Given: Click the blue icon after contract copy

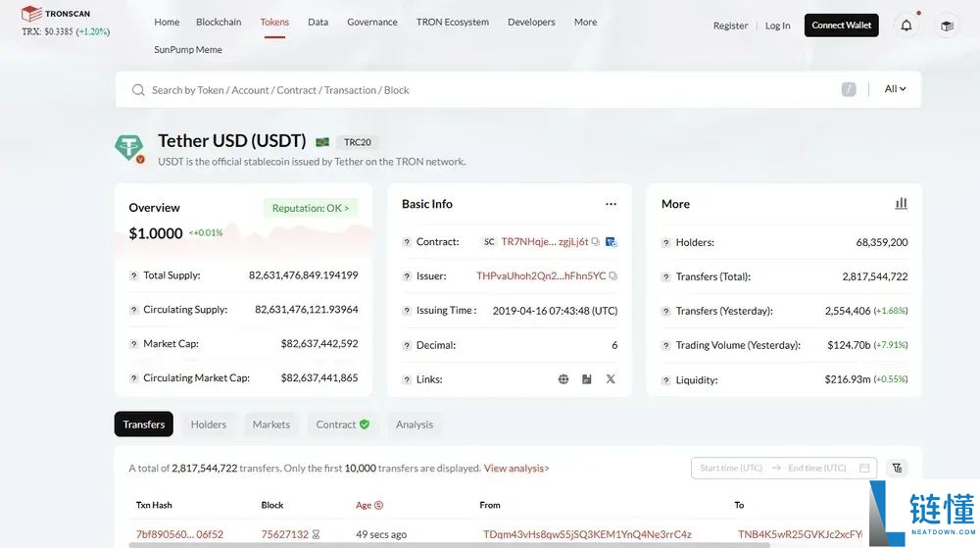Looking at the screenshot, I should [611, 242].
